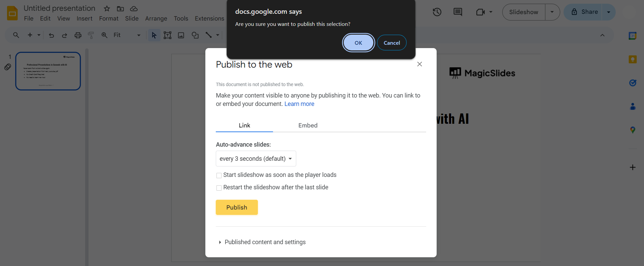Viewport: 644px width, 266px height.
Task: Select the slide 1 thumbnail
Action: [x=48, y=71]
